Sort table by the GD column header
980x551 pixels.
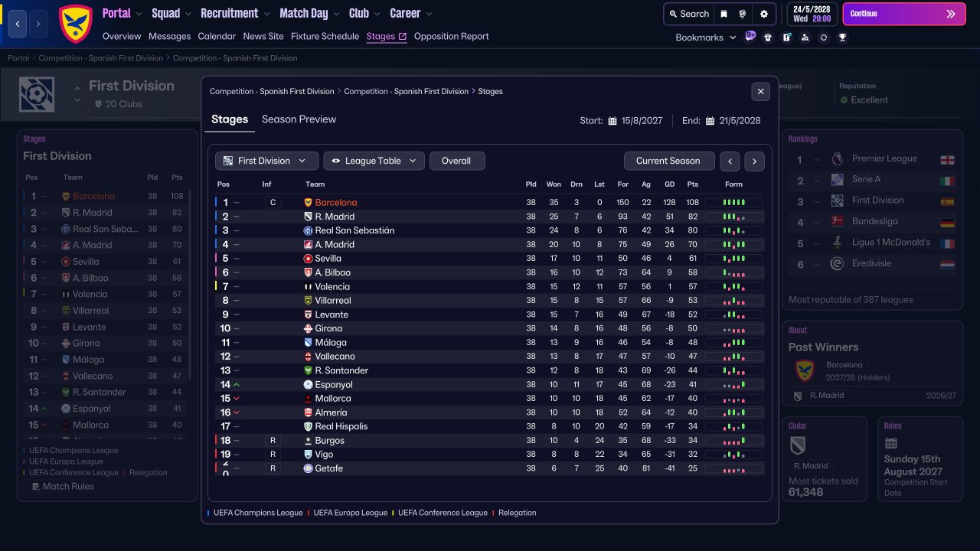pos(670,184)
